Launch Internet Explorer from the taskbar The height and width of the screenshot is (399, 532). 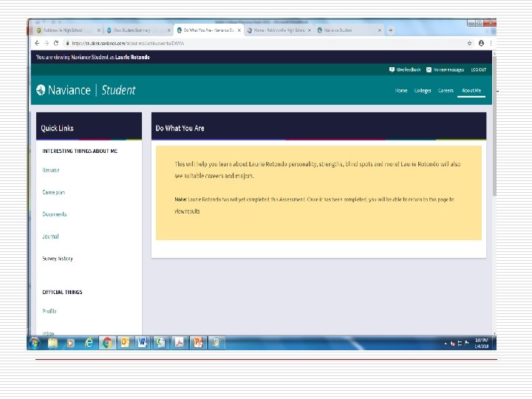pyautogui.click(x=89, y=343)
